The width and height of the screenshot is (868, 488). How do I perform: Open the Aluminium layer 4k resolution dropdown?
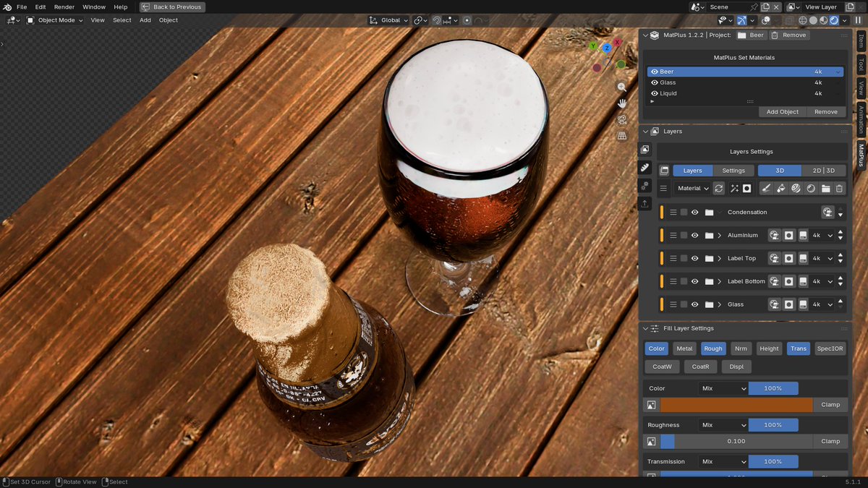(x=822, y=235)
